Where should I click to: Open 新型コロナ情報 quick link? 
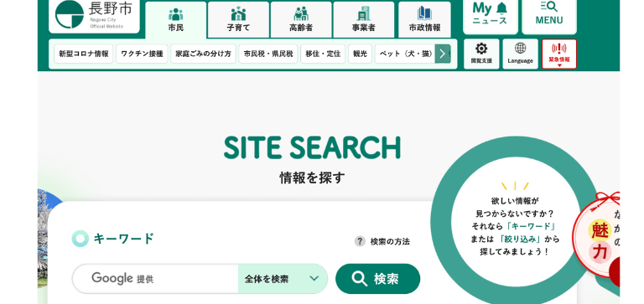[84, 54]
